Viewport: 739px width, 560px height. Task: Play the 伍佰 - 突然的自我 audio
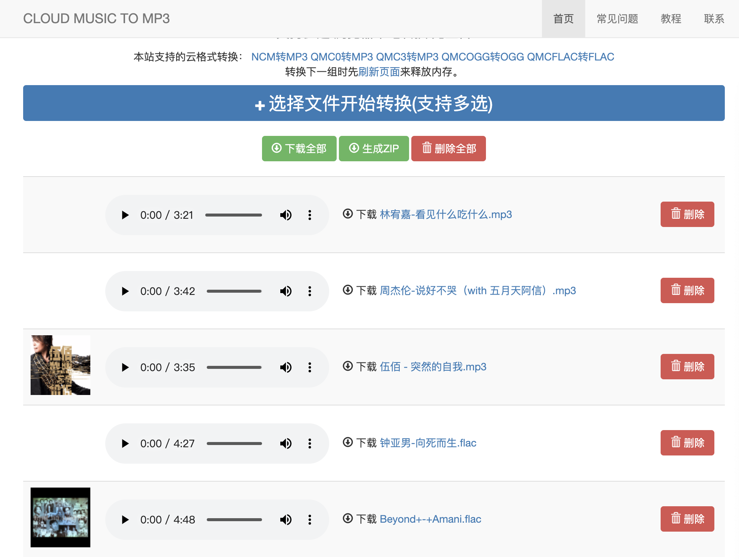point(125,367)
